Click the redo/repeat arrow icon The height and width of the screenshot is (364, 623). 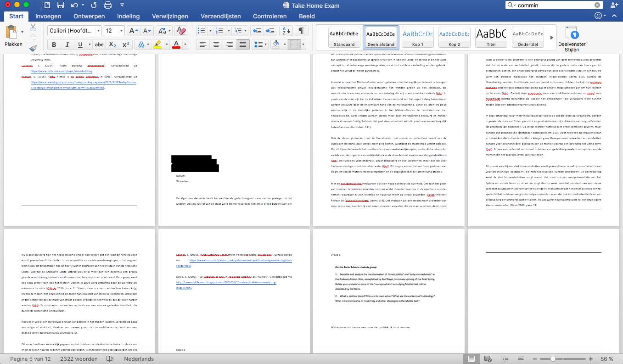coord(94,6)
